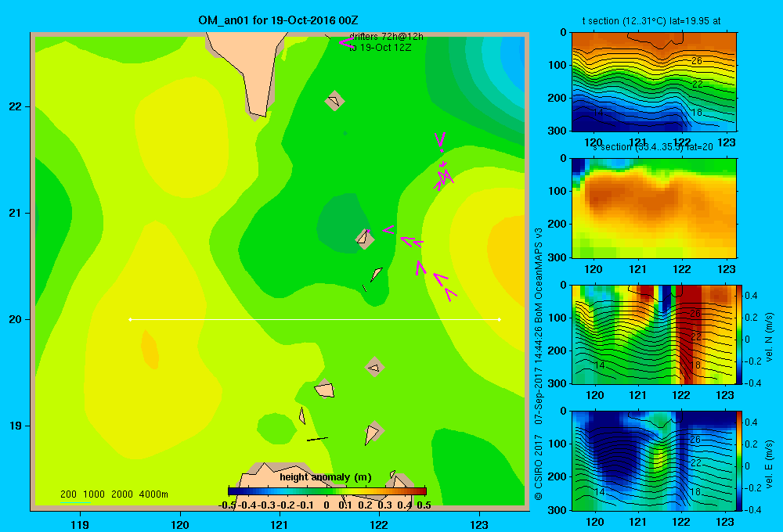Click the vel. N velocity colorbar

point(740,334)
